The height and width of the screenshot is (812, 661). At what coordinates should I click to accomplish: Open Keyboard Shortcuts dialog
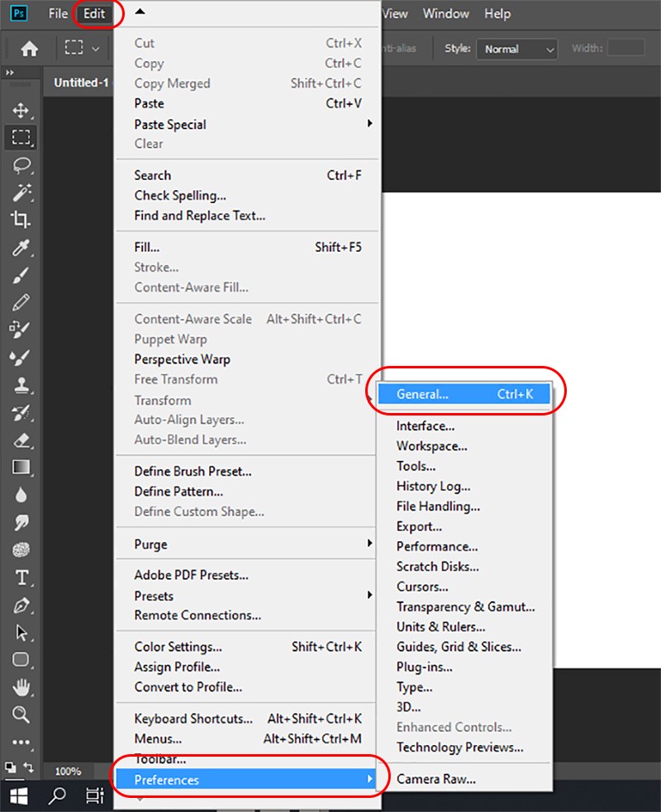tap(247, 719)
